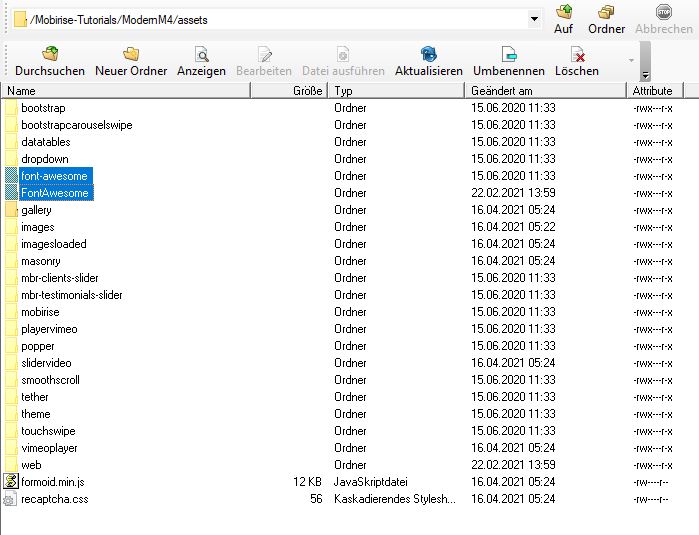Select the bootstrap folder
Image resolution: width=699 pixels, height=535 pixels.
[x=43, y=108]
